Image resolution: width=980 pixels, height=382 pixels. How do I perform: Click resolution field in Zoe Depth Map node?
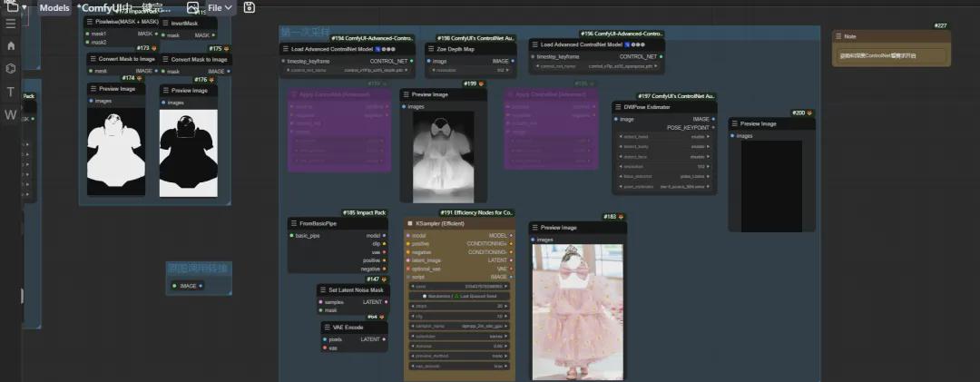(x=471, y=70)
